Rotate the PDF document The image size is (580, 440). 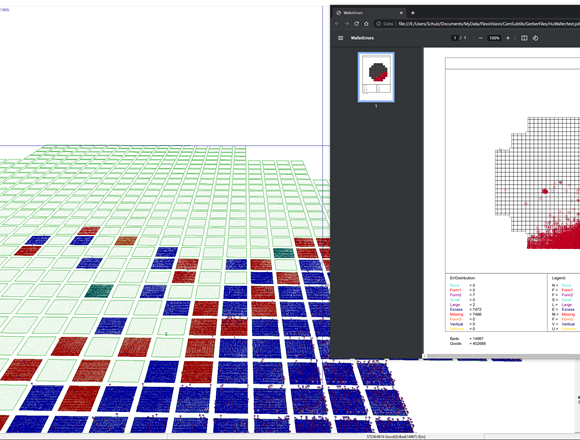[x=536, y=38]
